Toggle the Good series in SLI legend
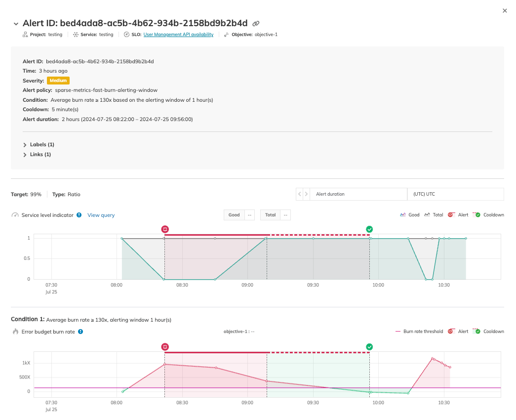 (x=410, y=215)
